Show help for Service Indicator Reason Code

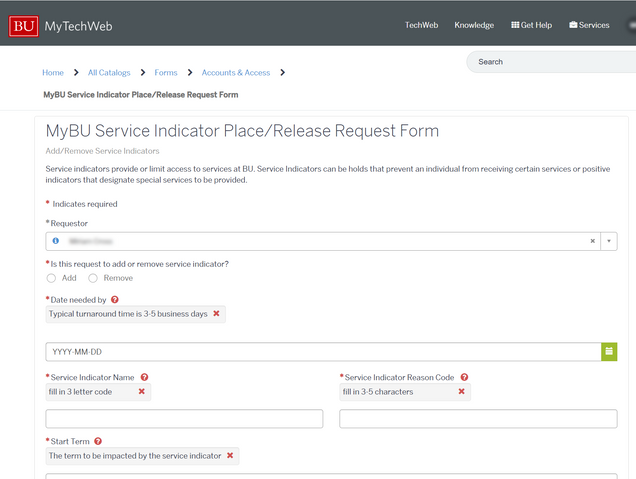click(x=464, y=377)
